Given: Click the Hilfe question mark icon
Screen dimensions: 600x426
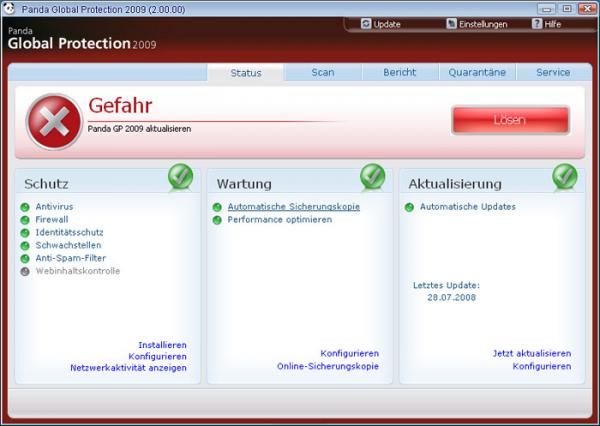Looking at the screenshot, I should tap(537, 24).
